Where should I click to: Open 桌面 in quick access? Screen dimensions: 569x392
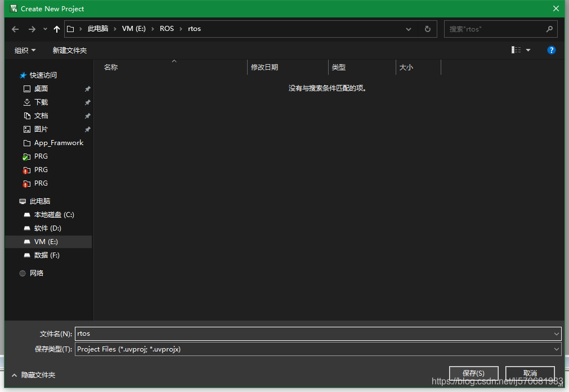[x=41, y=88]
